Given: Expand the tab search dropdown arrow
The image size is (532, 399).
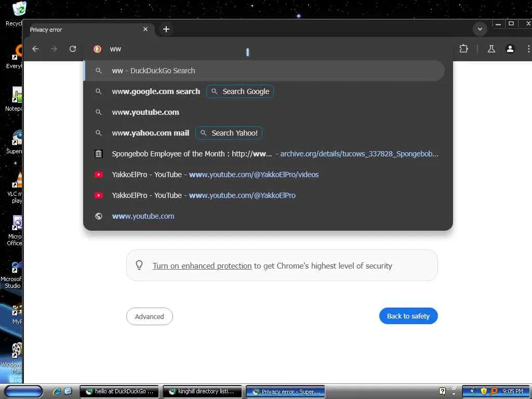Looking at the screenshot, I should pos(480,29).
